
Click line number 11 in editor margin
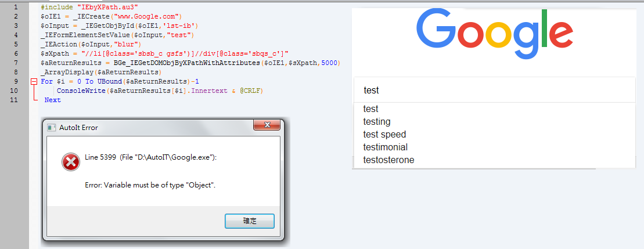[15, 100]
